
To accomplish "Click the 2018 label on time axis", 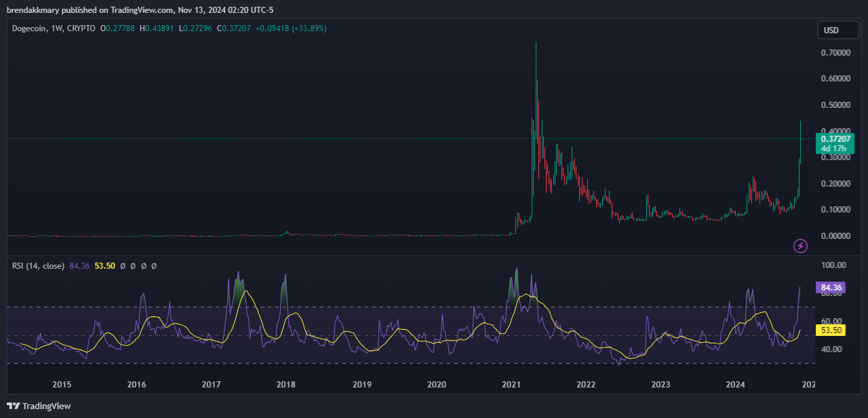I will pyautogui.click(x=286, y=385).
